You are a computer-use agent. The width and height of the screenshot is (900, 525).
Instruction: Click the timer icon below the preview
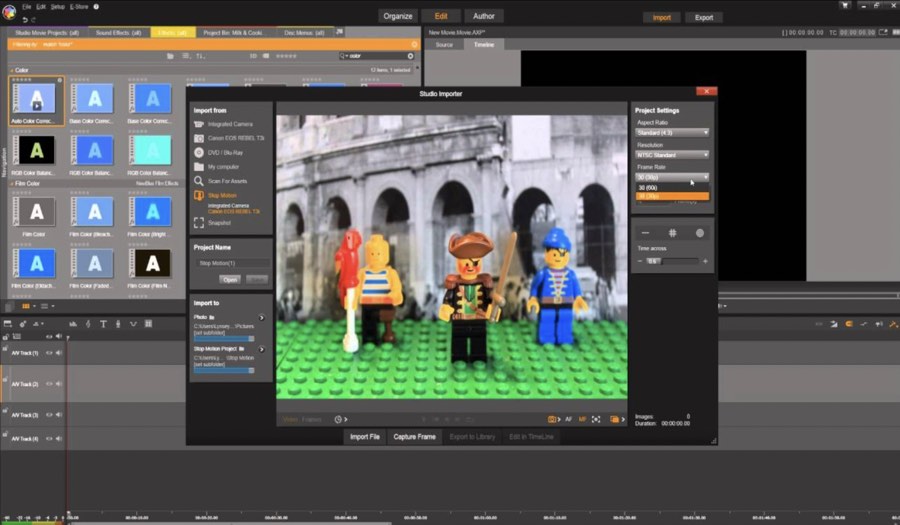click(x=338, y=419)
